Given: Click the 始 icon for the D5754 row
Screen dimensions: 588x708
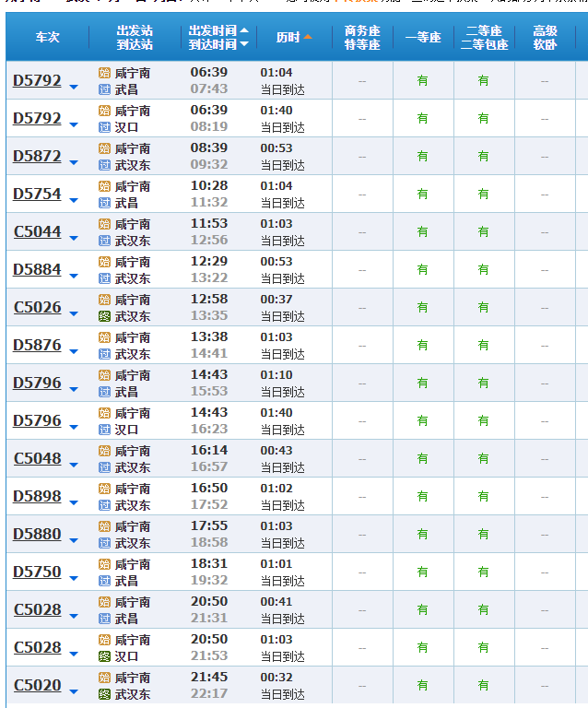Looking at the screenshot, I should (x=105, y=186).
